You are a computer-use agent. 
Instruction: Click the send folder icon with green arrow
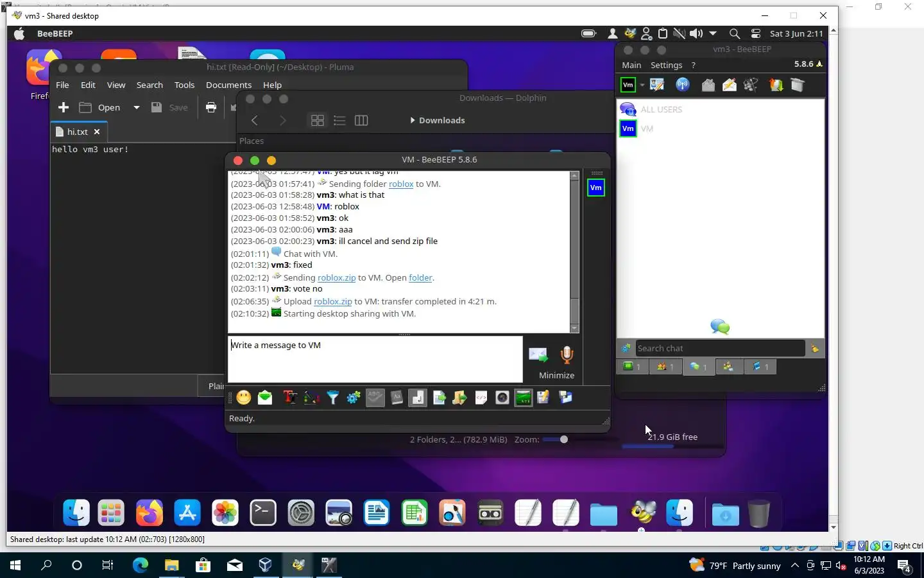pos(459,398)
